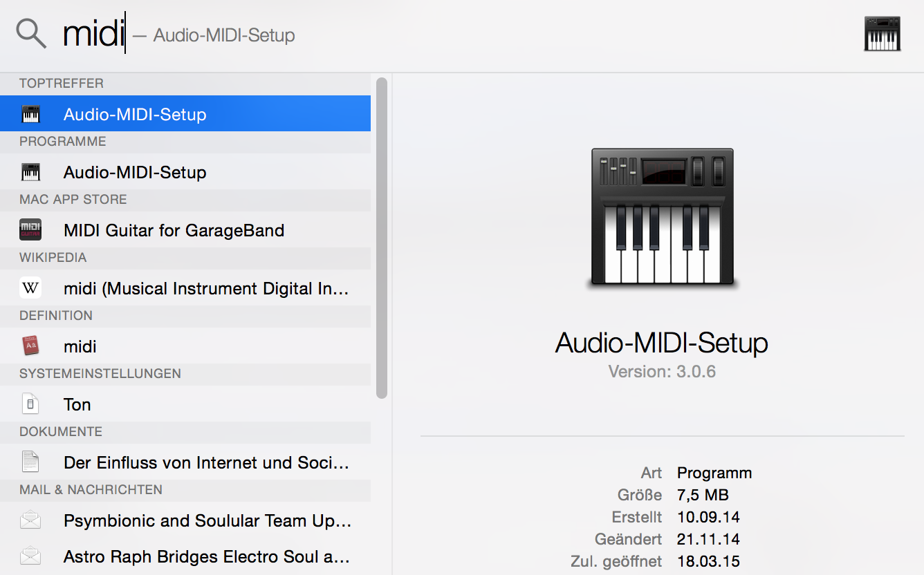Click the Spotlight magnifying glass icon
Viewport: 924px width, 575px height.
click(x=31, y=34)
